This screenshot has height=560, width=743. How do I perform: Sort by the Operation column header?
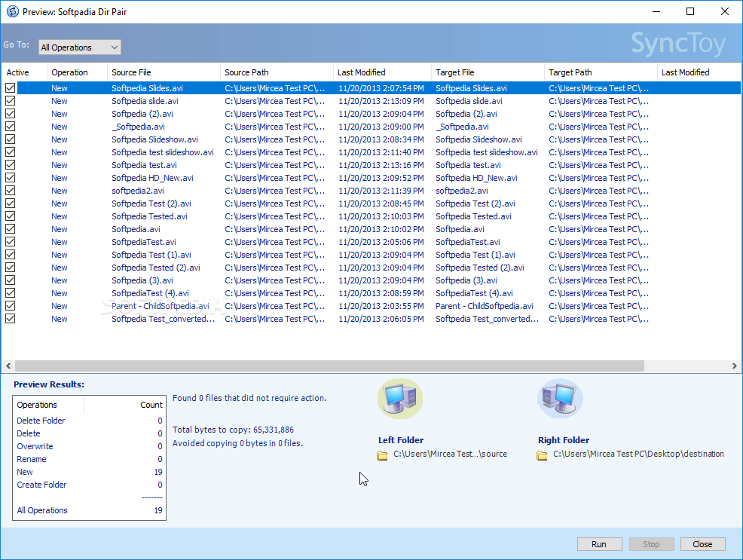pyautogui.click(x=77, y=72)
